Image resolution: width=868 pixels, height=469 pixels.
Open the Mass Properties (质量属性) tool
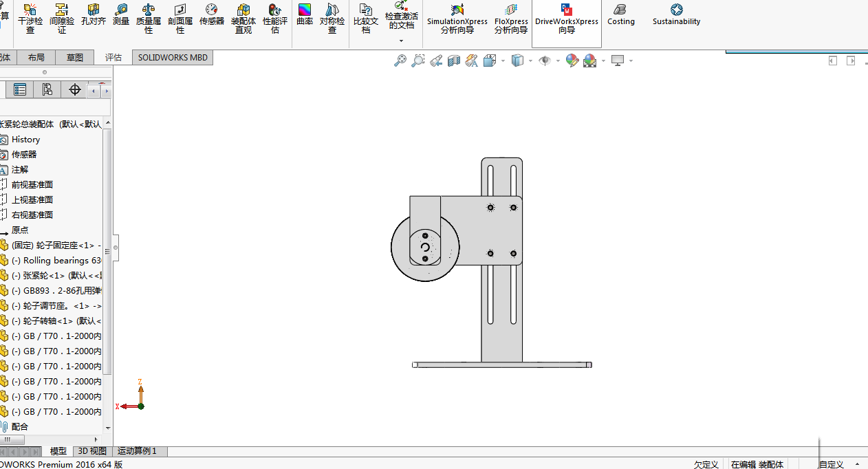(x=149, y=19)
